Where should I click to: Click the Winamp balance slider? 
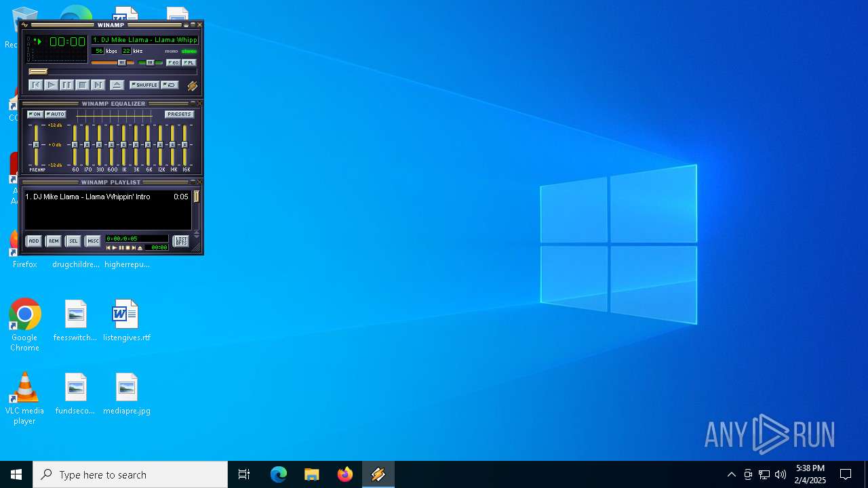coord(151,62)
